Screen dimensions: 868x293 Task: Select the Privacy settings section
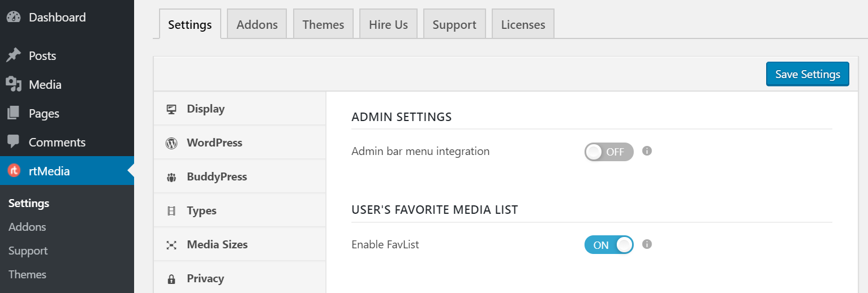(x=240, y=278)
